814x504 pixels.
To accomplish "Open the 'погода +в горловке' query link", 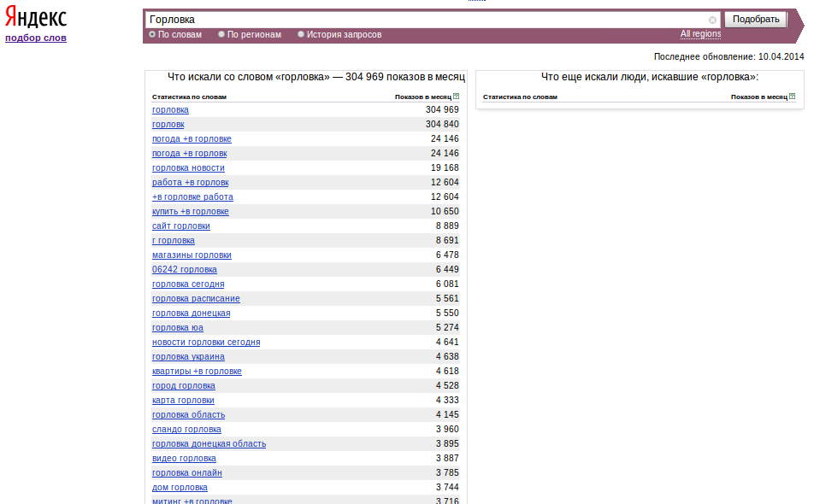I will click(192, 139).
